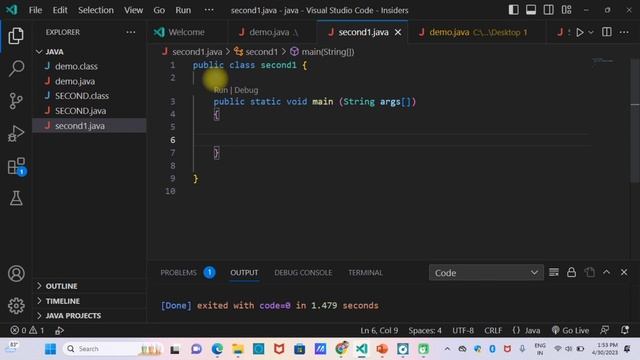Open demo.class in the explorer

point(89,66)
